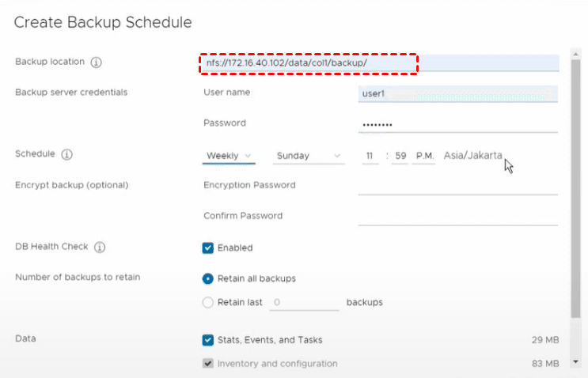Click the backup location URL field
Image resolution: width=588 pixels, height=378 pixels.
[380, 62]
